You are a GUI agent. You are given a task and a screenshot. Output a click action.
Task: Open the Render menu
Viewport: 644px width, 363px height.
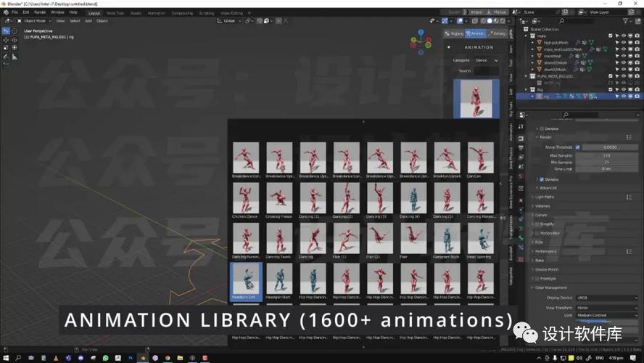click(40, 12)
